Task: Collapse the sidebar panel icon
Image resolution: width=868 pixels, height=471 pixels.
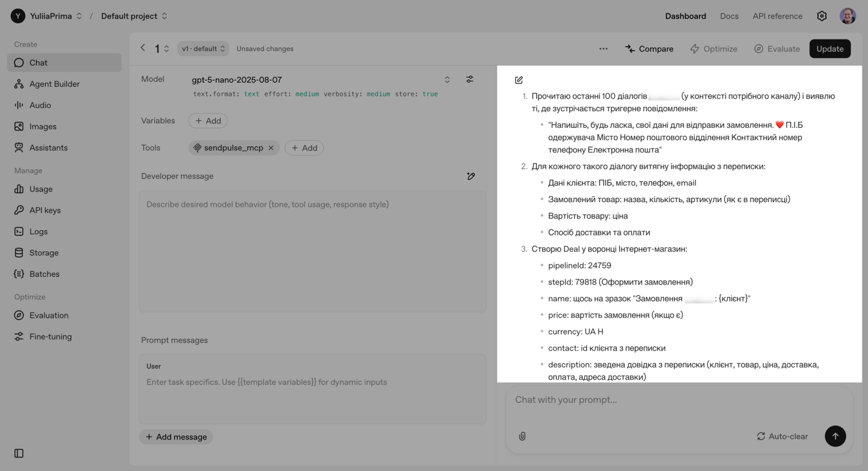Action: pos(19,453)
